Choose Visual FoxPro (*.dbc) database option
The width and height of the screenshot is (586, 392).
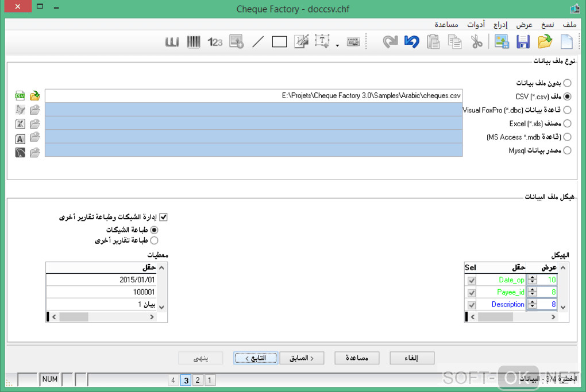point(567,110)
